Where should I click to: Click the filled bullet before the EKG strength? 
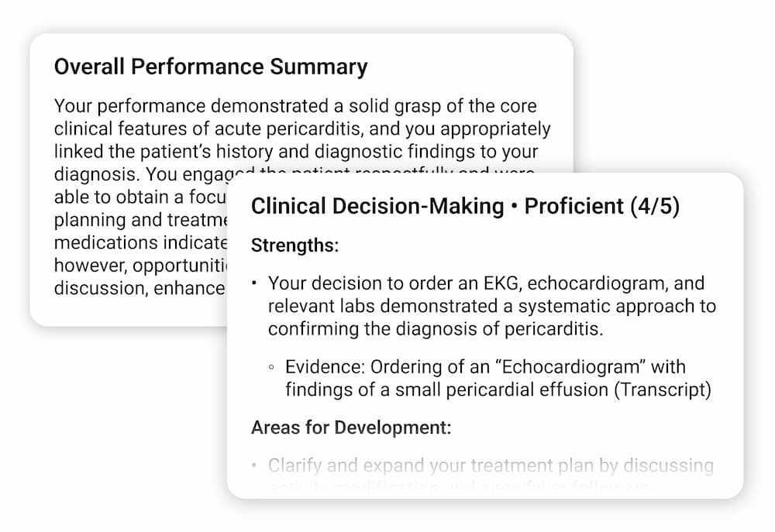(x=253, y=283)
